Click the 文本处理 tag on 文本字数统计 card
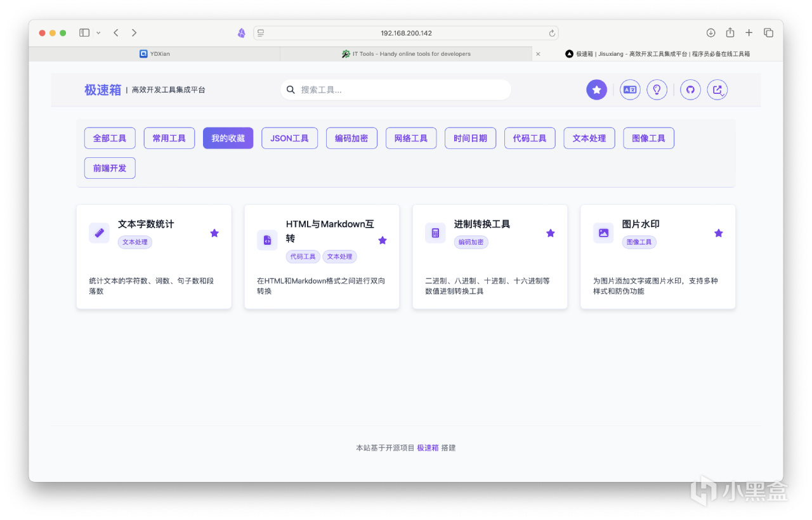 pyautogui.click(x=135, y=242)
